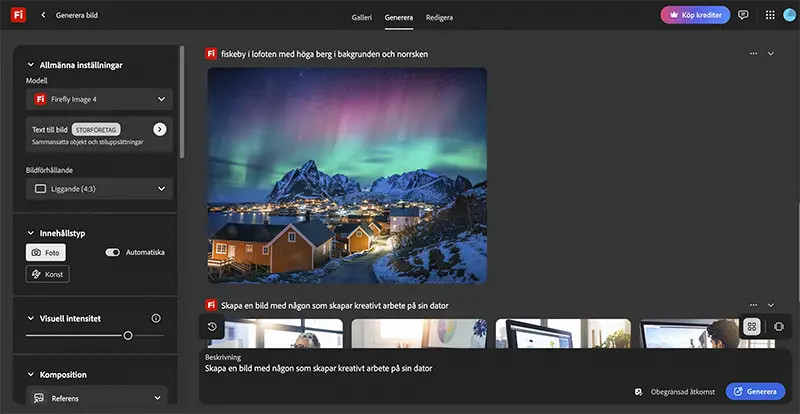This screenshot has height=414, width=800.
Task: Open the Referens dropdown under Komposition
Action: tap(97, 398)
